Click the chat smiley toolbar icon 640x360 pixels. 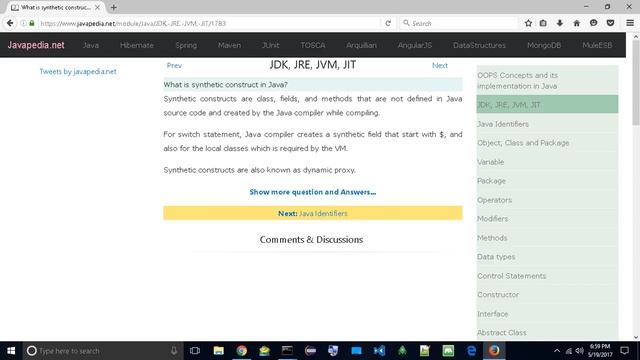[x=593, y=23]
